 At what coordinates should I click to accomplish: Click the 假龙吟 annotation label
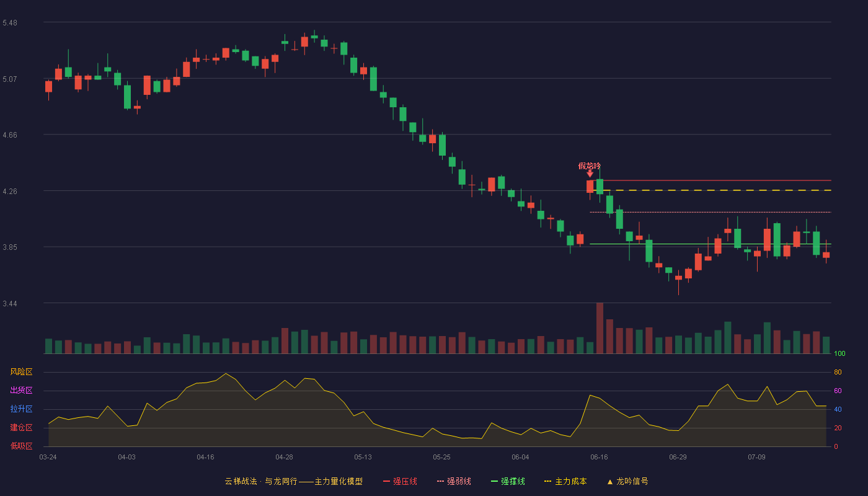click(x=590, y=166)
